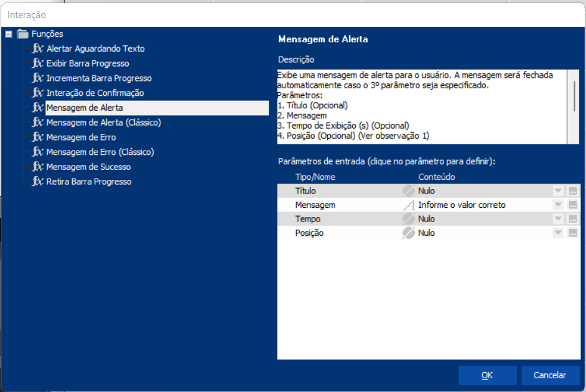Expand the dropdown for the Tempo parameter

[x=558, y=219]
